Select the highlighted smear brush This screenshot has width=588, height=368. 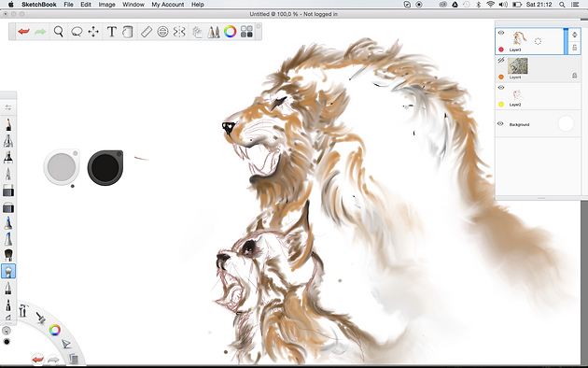pos(8,271)
